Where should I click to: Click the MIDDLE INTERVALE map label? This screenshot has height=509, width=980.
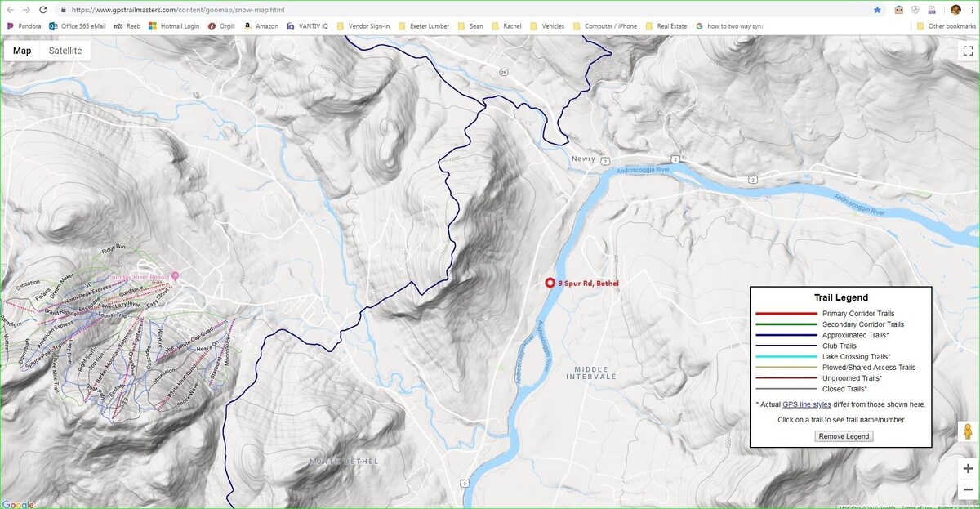pyautogui.click(x=592, y=373)
